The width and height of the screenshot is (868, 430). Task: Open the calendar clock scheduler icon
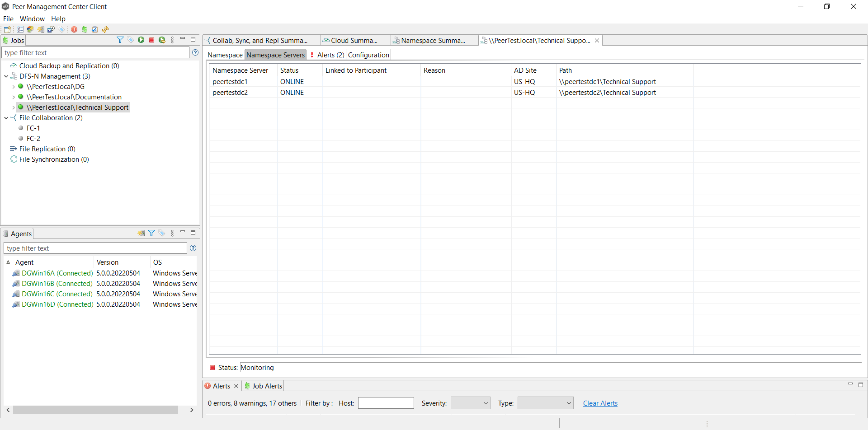(51, 29)
